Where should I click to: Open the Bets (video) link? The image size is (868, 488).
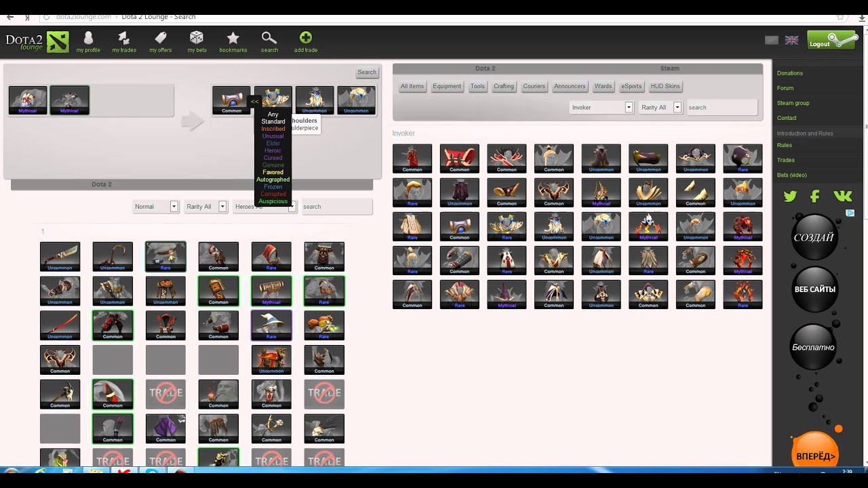pos(792,175)
